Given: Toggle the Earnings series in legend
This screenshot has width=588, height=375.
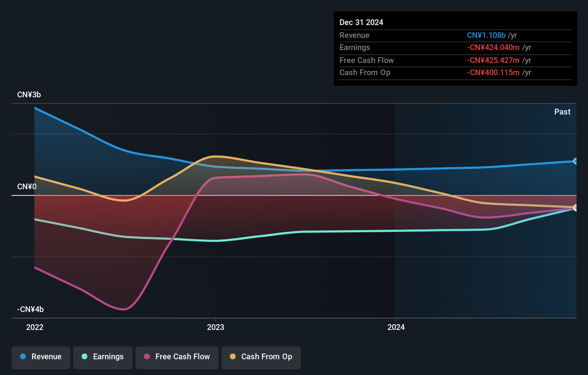Looking at the screenshot, I should pyautogui.click(x=103, y=357).
